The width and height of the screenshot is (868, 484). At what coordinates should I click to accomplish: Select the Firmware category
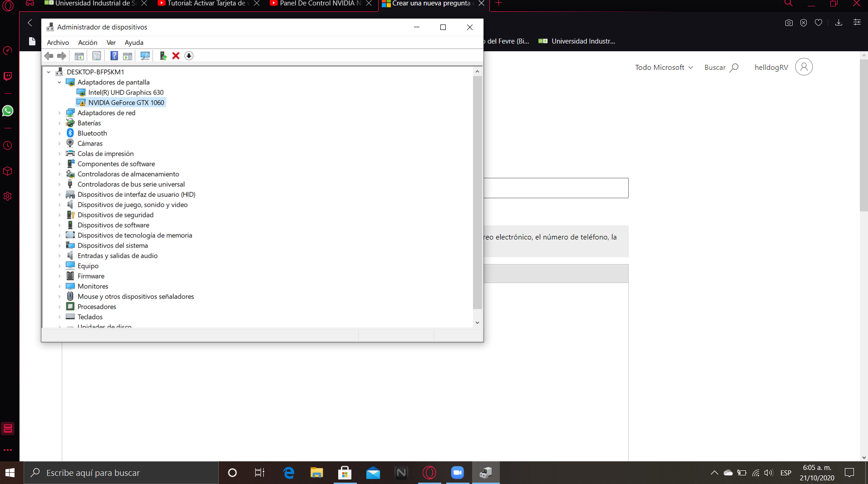point(91,276)
